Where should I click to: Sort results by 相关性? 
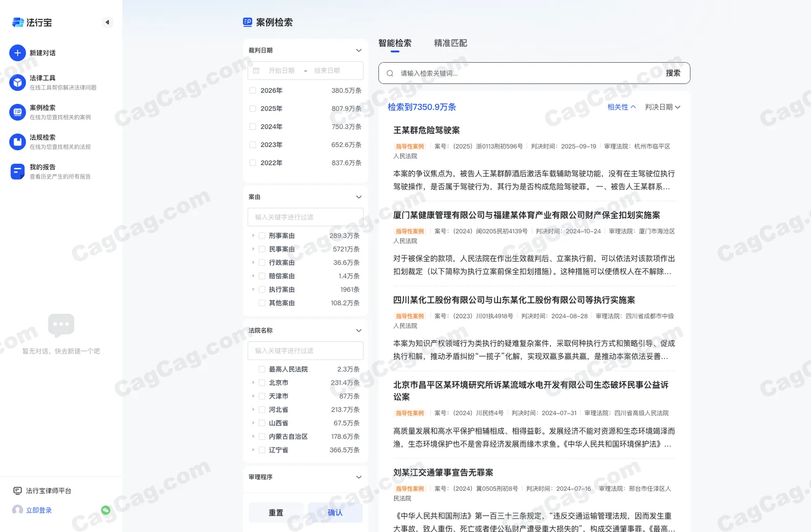(x=622, y=107)
